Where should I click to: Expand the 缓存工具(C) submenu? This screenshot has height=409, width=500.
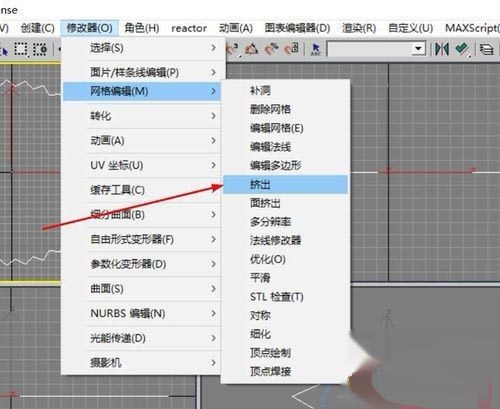click(x=142, y=190)
